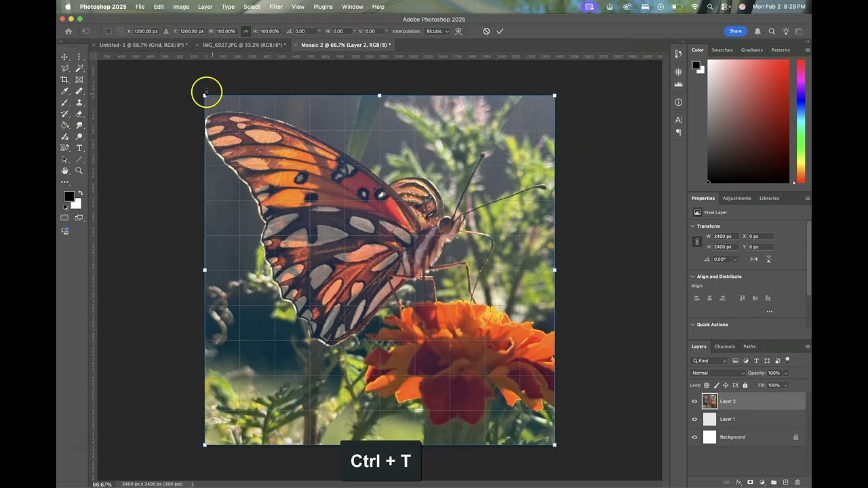Click the Home icon in options bar

(x=68, y=31)
